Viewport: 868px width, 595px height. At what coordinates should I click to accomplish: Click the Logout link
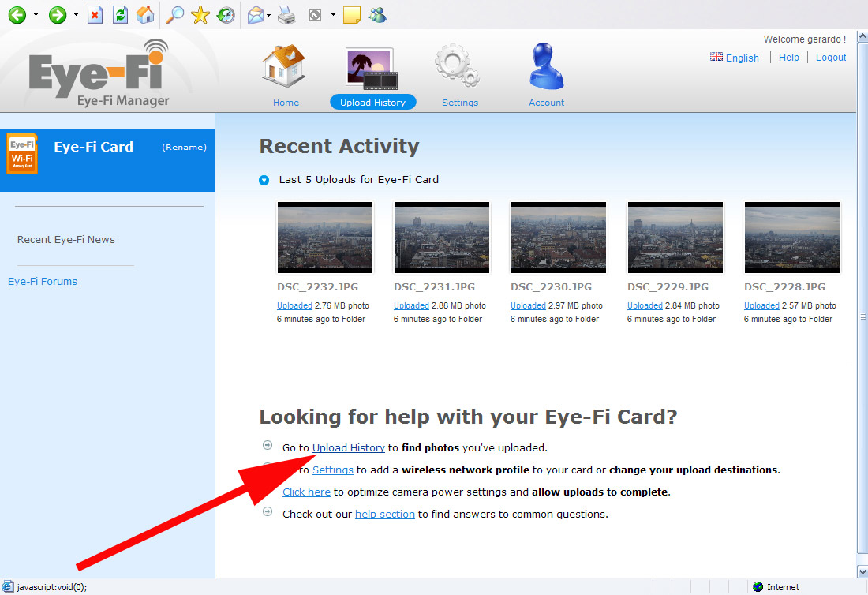[x=831, y=58]
